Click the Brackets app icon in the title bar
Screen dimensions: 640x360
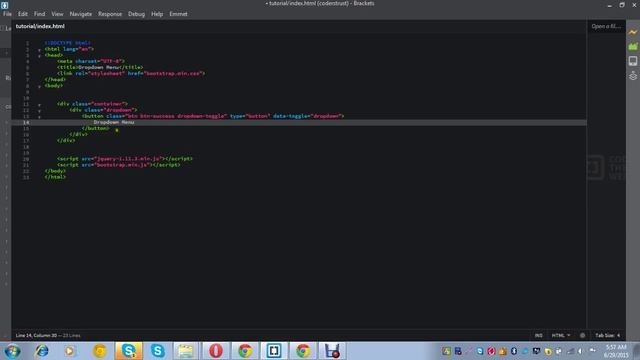[4, 4]
